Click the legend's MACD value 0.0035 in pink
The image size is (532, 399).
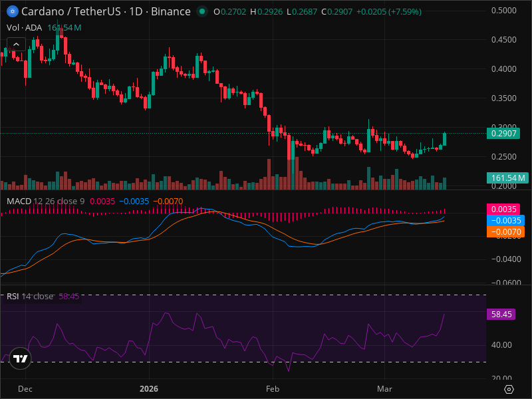(102, 201)
